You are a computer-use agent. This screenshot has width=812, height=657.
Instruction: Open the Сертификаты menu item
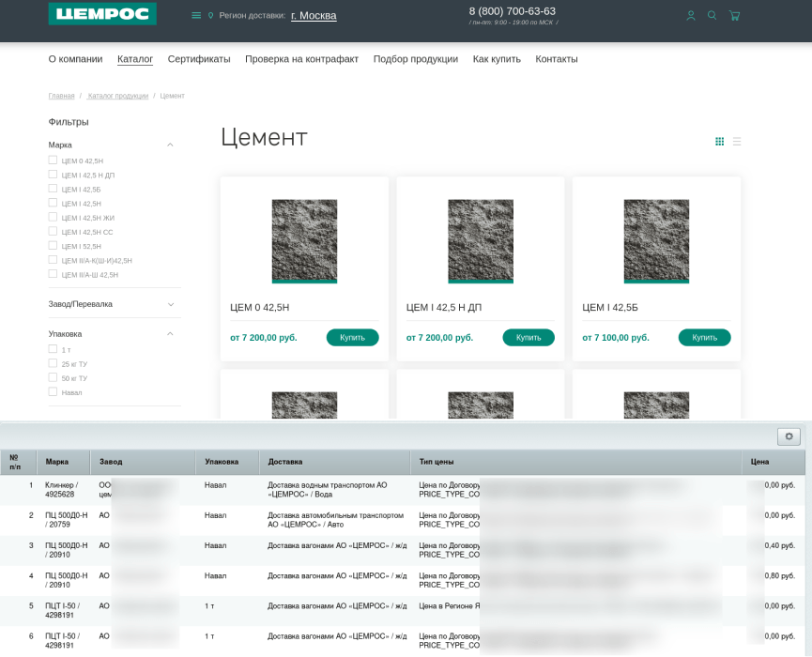click(199, 59)
